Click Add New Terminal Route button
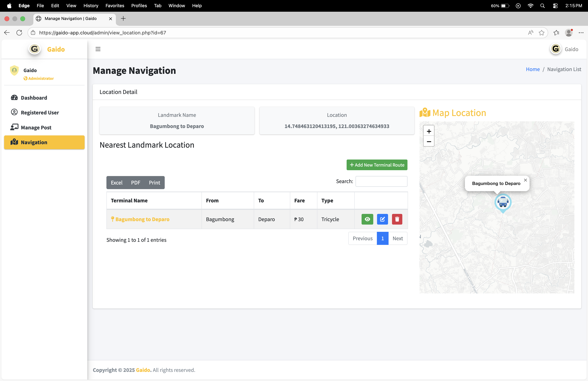Screen dimensions: 588x381 click(x=377, y=165)
